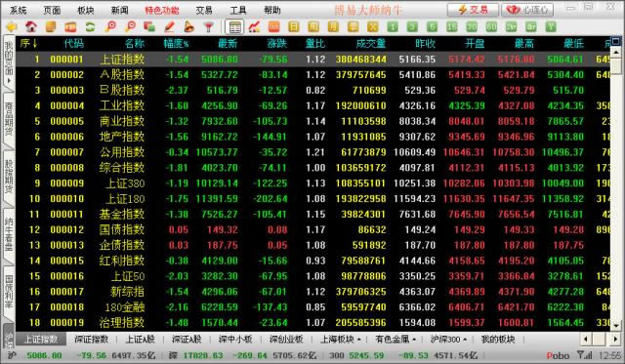Go back with the yellow arrow icon
The width and height of the screenshot is (625, 364).
click(11, 27)
